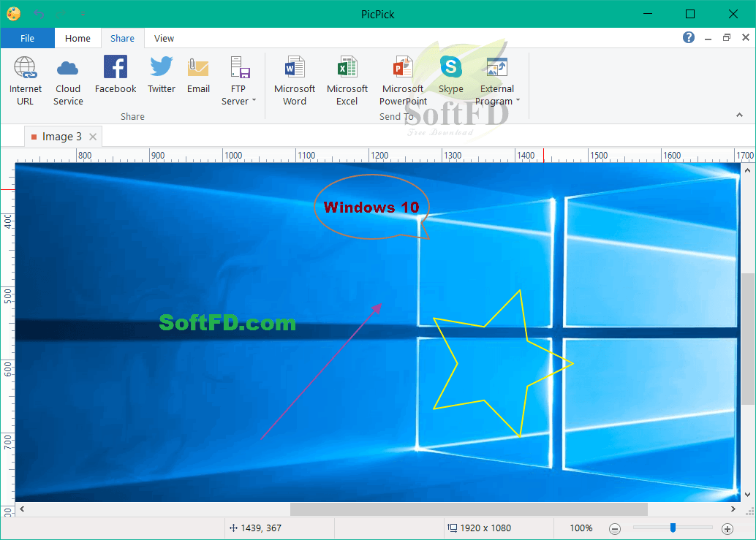Restore down the inner document window

[727, 37]
